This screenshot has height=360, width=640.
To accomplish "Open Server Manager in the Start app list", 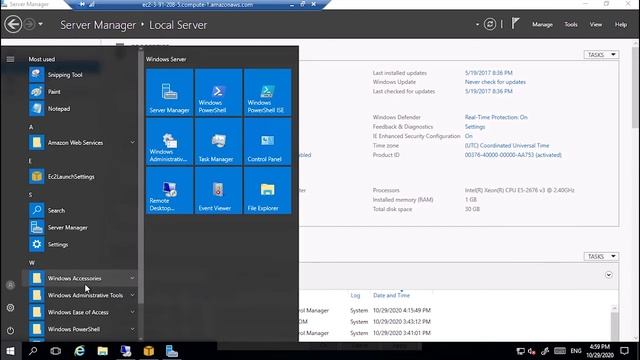I will (x=80, y=227).
